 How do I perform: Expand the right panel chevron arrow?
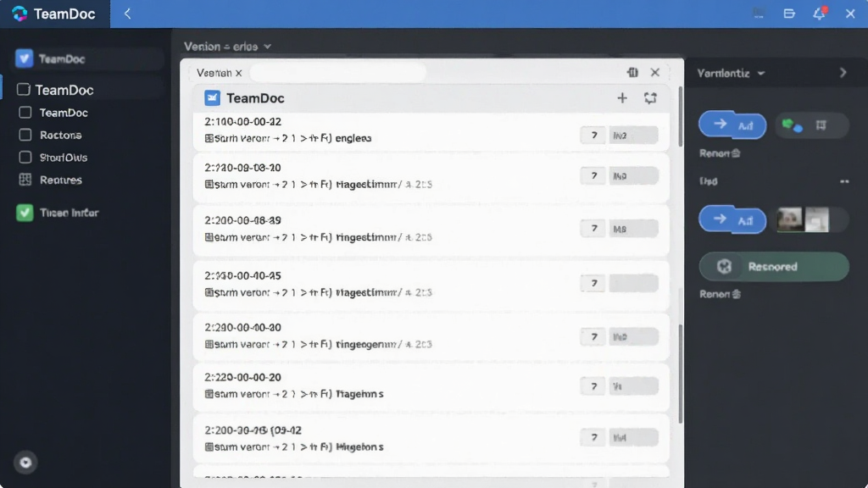843,73
